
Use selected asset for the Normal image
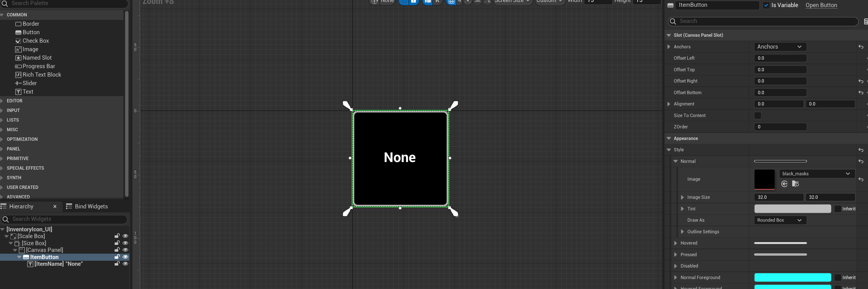click(x=785, y=184)
